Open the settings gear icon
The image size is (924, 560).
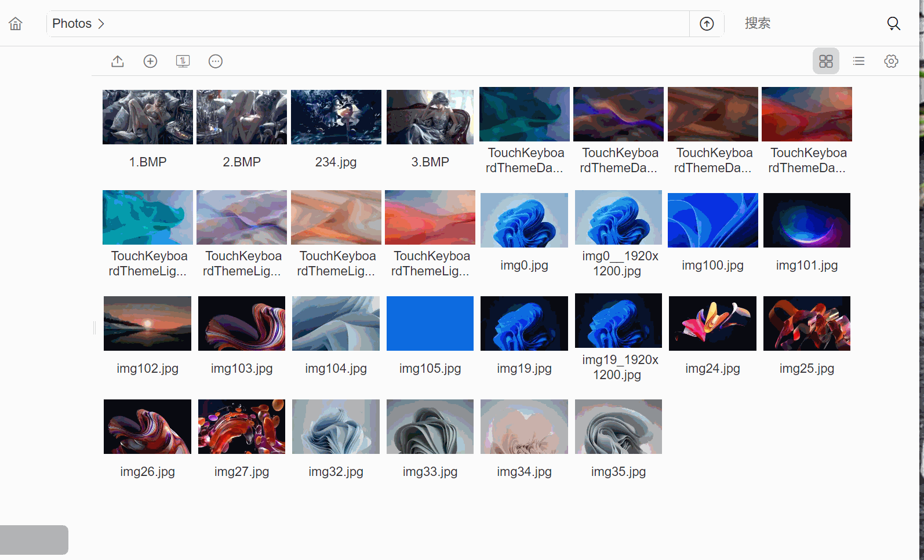point(891,61)
